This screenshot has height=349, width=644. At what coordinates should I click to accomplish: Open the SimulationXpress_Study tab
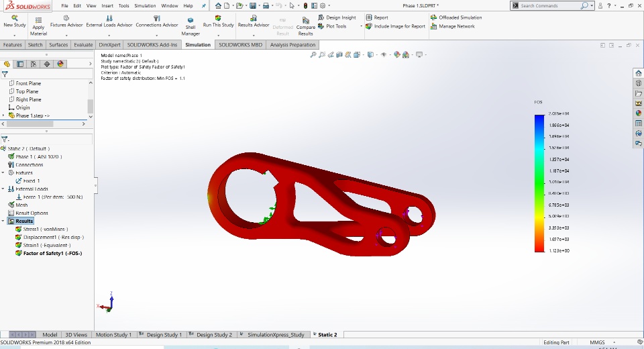273,335
